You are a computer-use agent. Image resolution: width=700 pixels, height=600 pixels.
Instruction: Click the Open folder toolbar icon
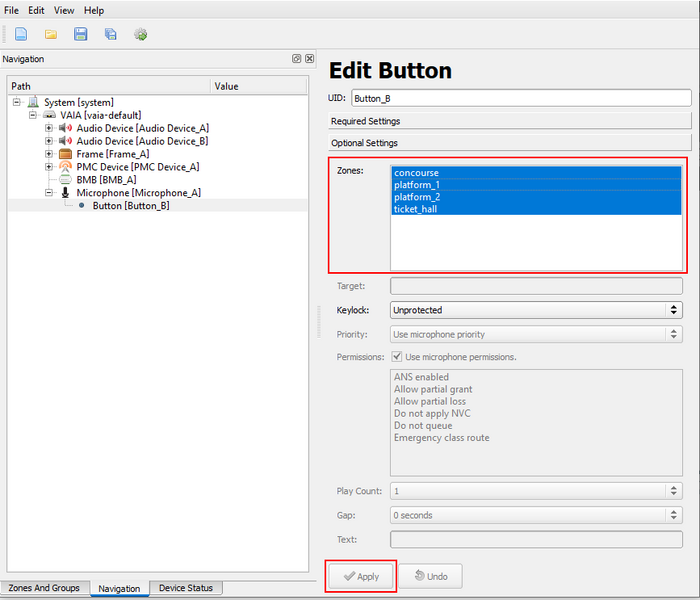pos(51,34)
